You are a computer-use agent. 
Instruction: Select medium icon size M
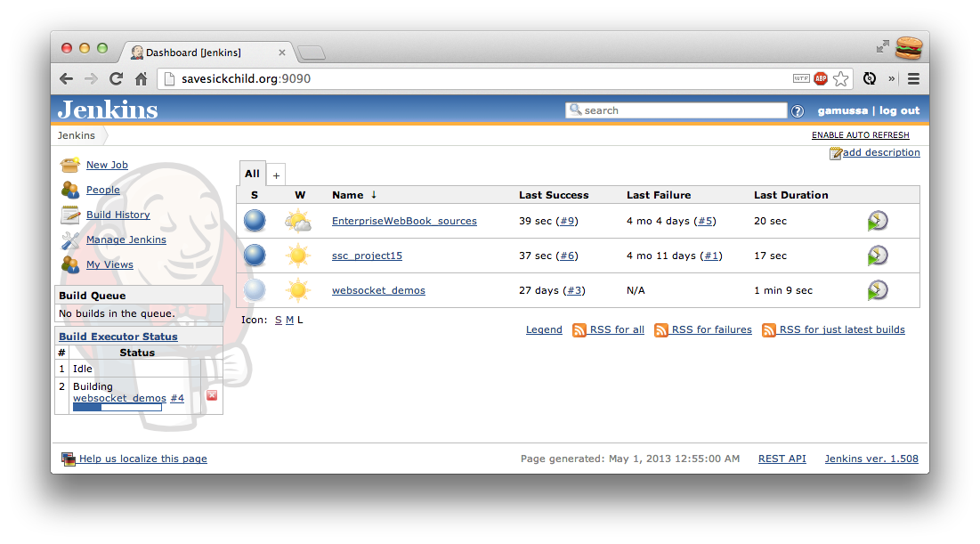[289, 320]
